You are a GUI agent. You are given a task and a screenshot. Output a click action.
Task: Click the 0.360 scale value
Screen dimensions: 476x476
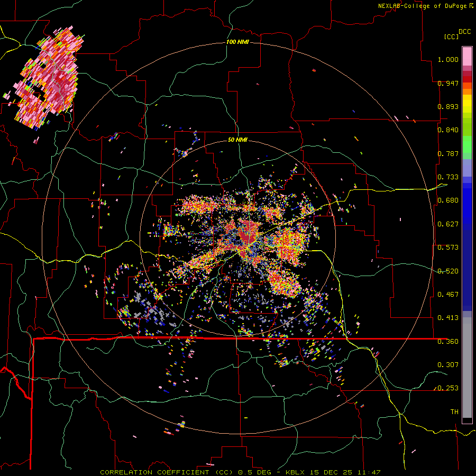[x=448, y=342]
